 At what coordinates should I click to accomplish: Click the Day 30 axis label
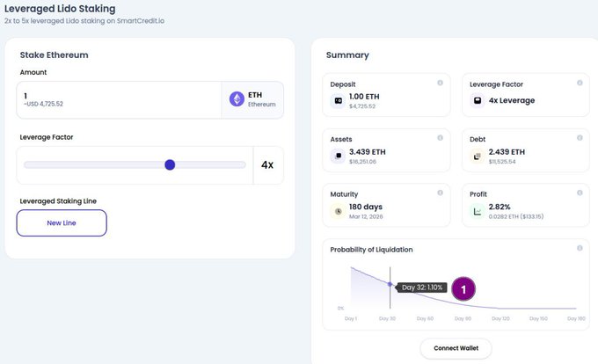pos(387,318)
